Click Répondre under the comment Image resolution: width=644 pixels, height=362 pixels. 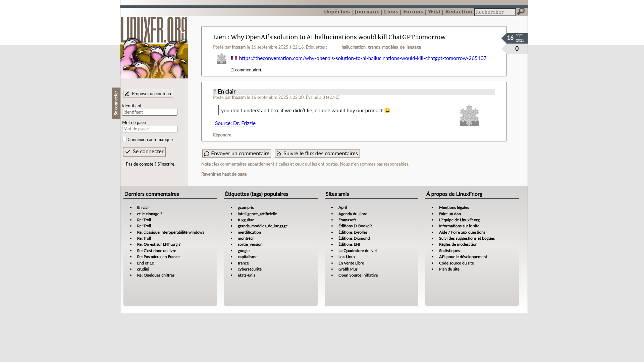(x=222, y=135)
